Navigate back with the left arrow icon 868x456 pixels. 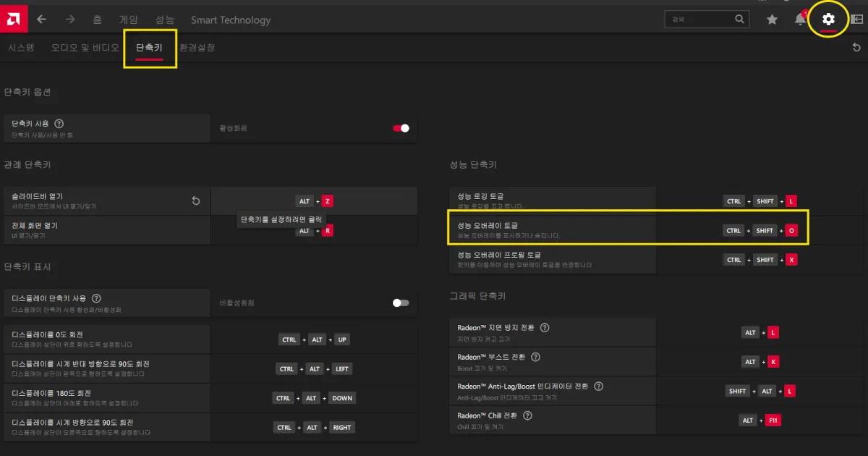click(41, 20)
